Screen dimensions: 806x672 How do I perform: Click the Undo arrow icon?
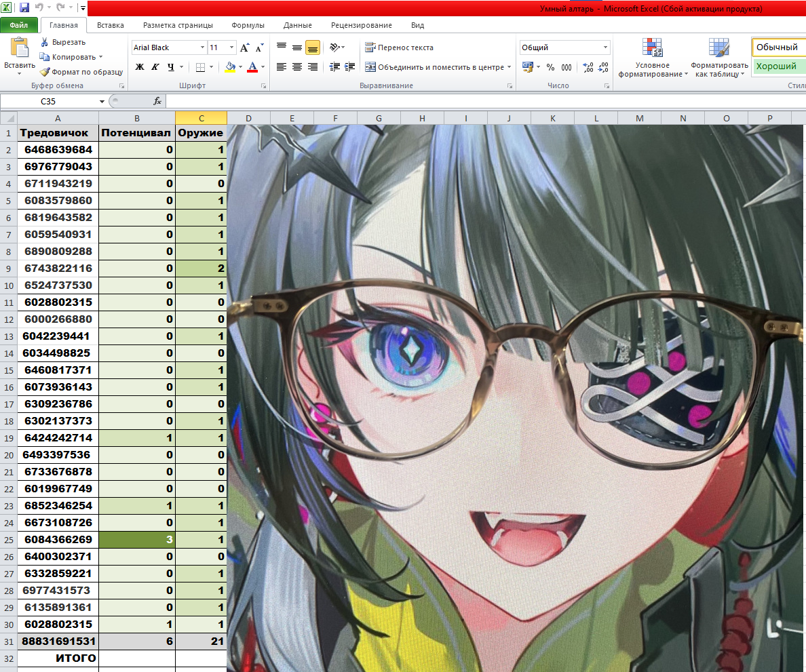click(39, 7)
